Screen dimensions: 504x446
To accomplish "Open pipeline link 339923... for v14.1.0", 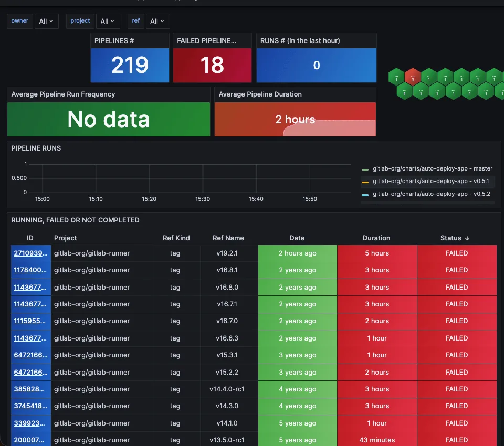I will click(29, 423).
